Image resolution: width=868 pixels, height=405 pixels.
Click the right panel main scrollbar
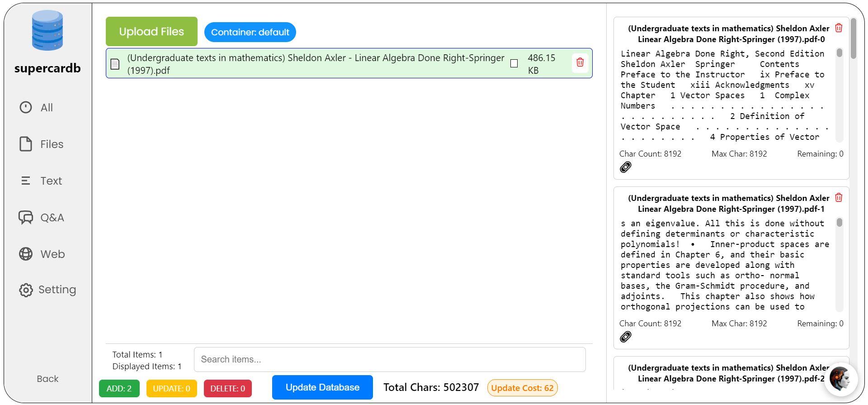(x=854, y=38)
